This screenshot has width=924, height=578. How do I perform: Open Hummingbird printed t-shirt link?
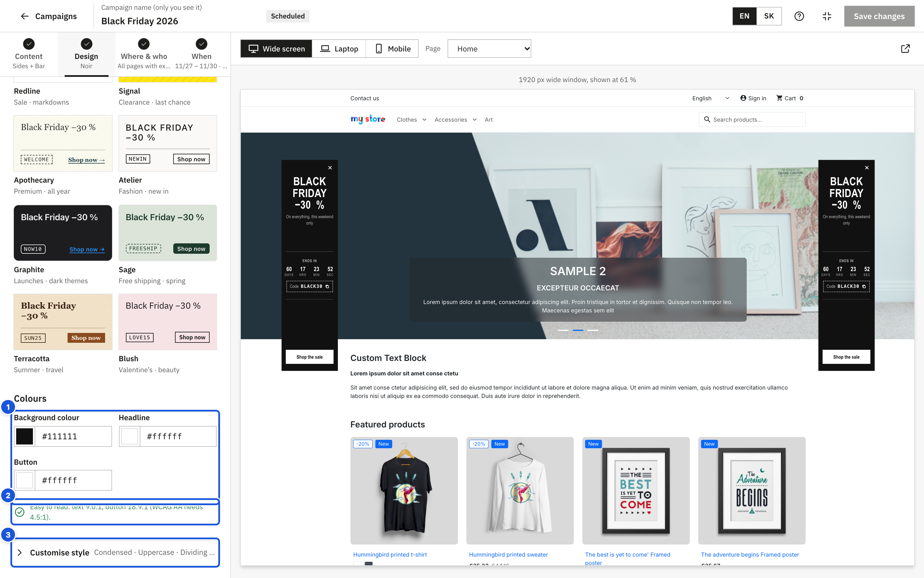click(x=390, y=554)
